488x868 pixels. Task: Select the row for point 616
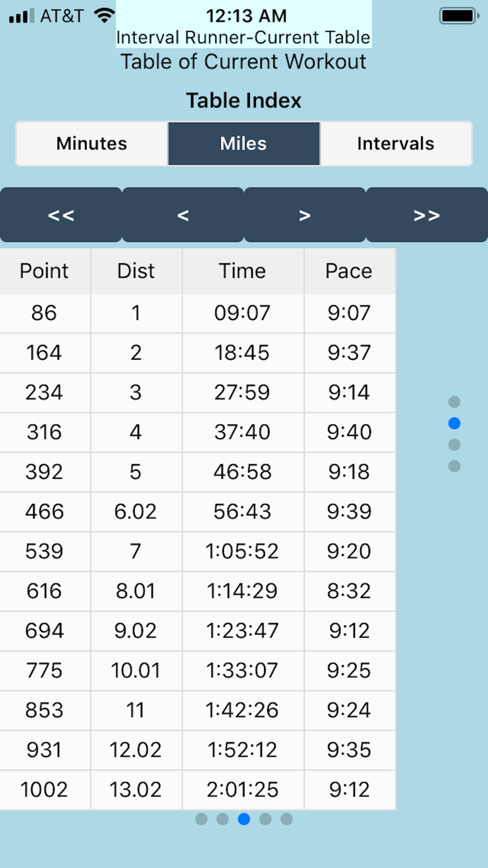pyautogui.click(x=198, y=591)
